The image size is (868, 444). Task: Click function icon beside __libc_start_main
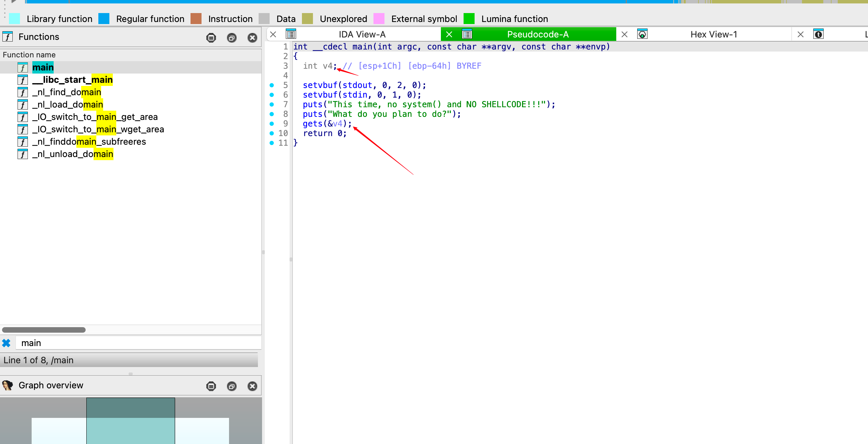23,80
